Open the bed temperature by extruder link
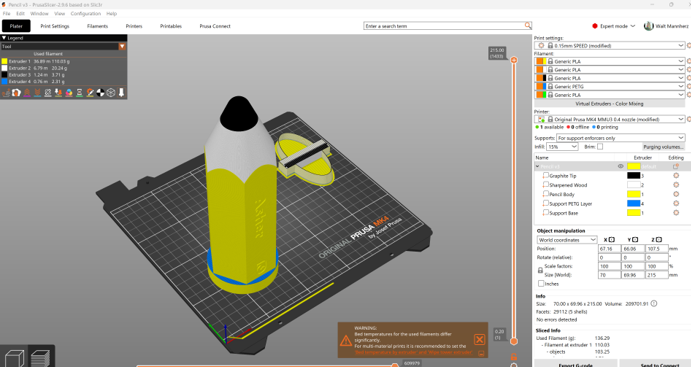This screenshot has height=367, width=691. (413, 352)
